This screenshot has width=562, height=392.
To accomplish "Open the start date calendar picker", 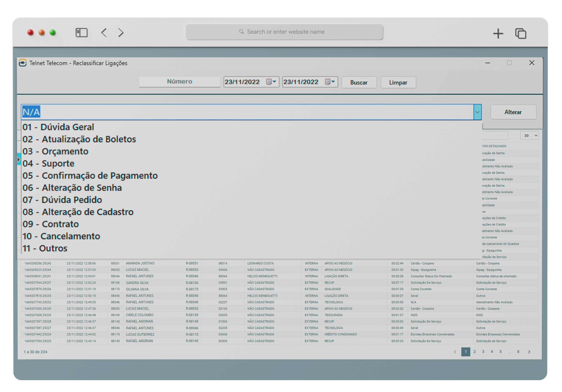I will (271, 82).
